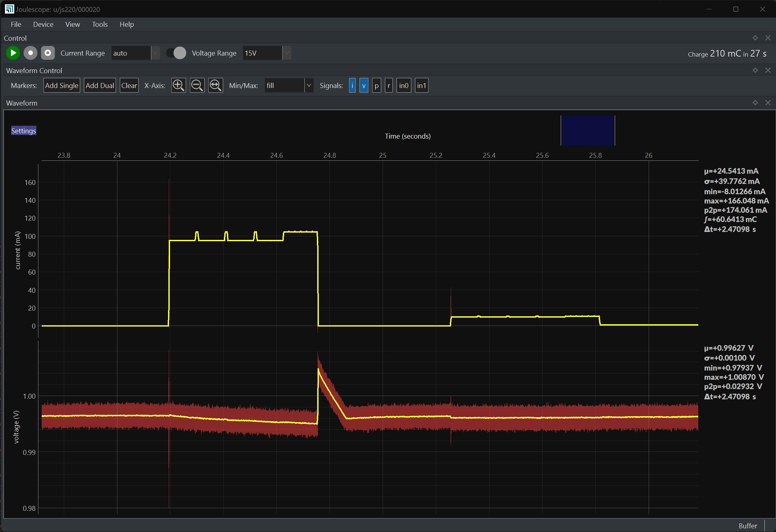Click the record circle button
This screenshot has height=532, width=776.
30,53
